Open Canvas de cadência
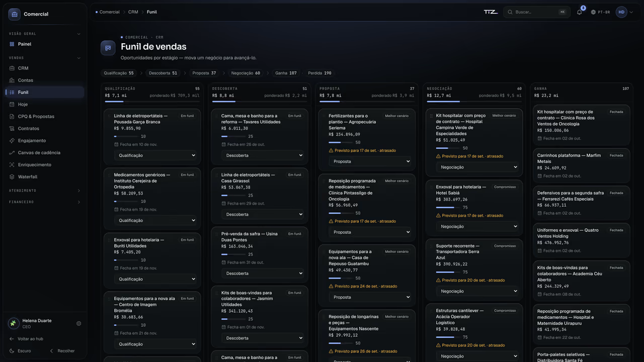The height and width of the screenshot is (362, 644). coord(44,152)
